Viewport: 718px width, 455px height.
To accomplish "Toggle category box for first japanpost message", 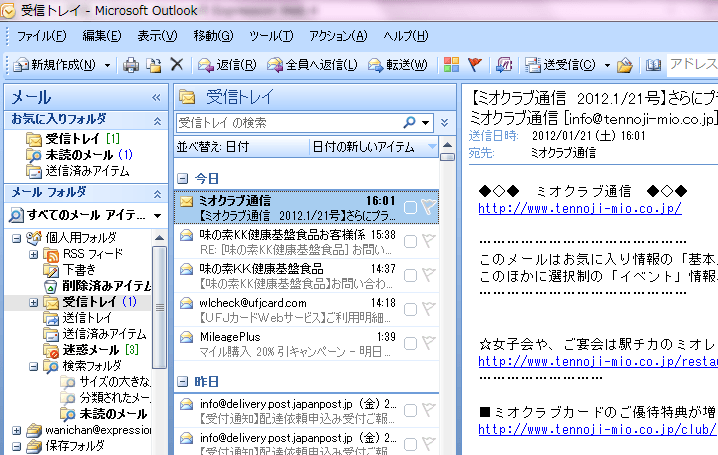I will (x=410, y=410).
